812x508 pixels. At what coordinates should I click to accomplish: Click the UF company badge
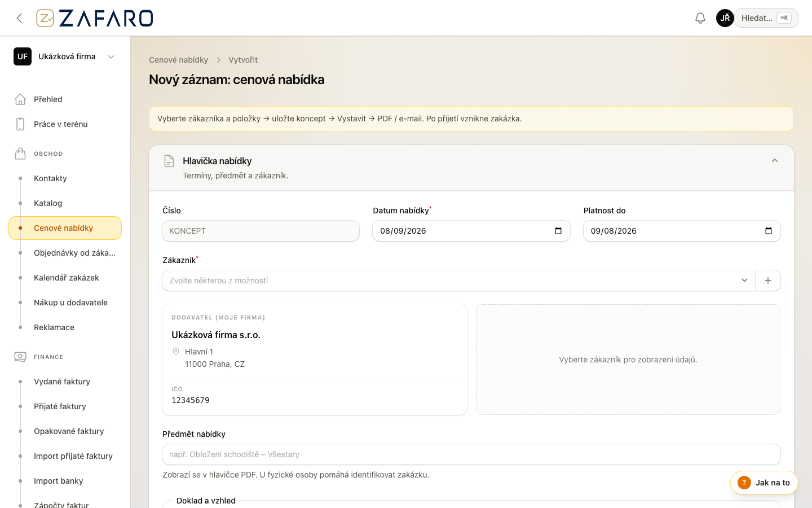tap(23, 56)
